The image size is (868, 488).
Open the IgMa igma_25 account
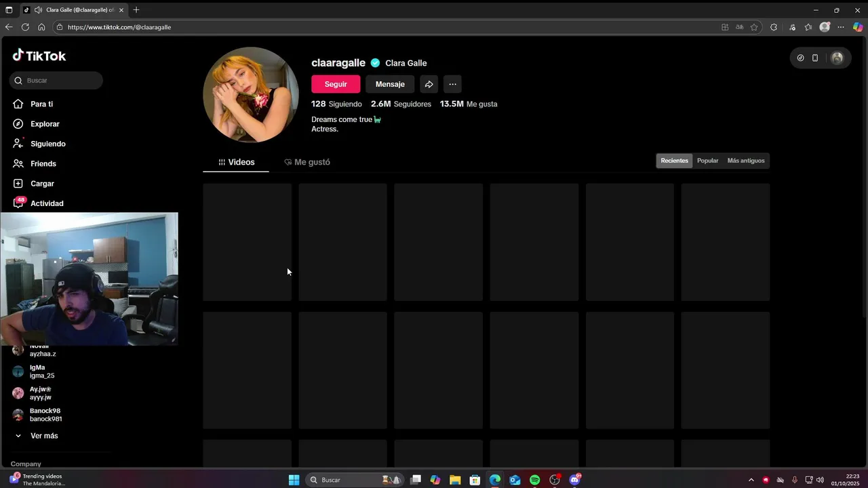point(42,371)
